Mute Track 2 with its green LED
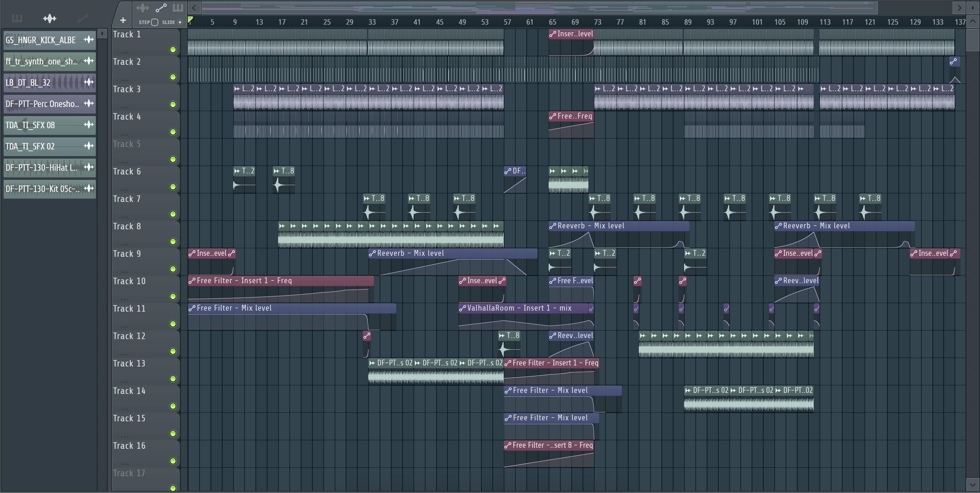Screen dimensions: 980x493 (173, 77)
